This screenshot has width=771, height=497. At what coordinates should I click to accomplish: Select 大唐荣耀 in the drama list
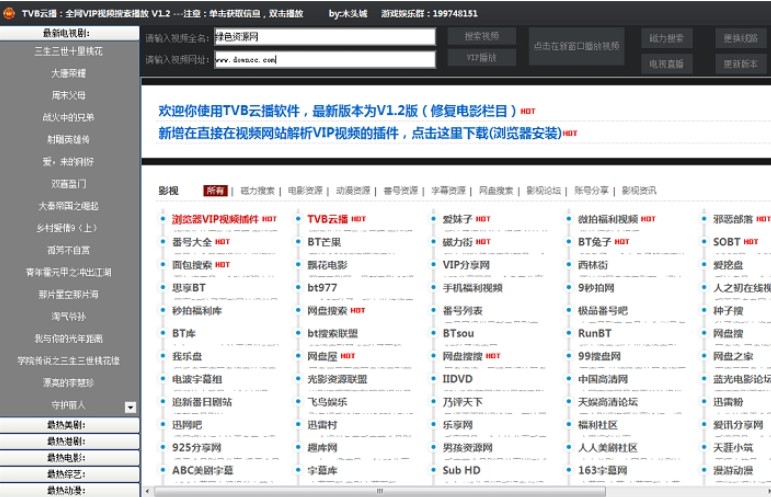tap(68, 73)
